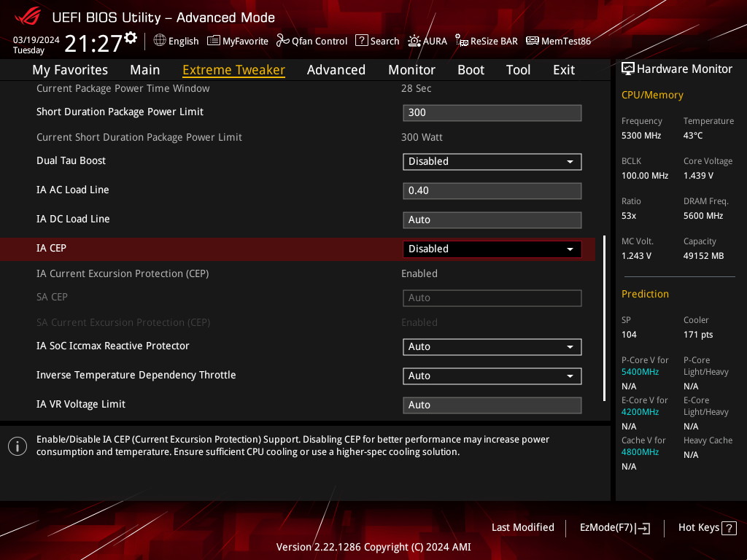Screen dimensions: 747x560
Task: Open IA SoC Iccmax Reactive Protector dropdown
Action: click(492, 346)
